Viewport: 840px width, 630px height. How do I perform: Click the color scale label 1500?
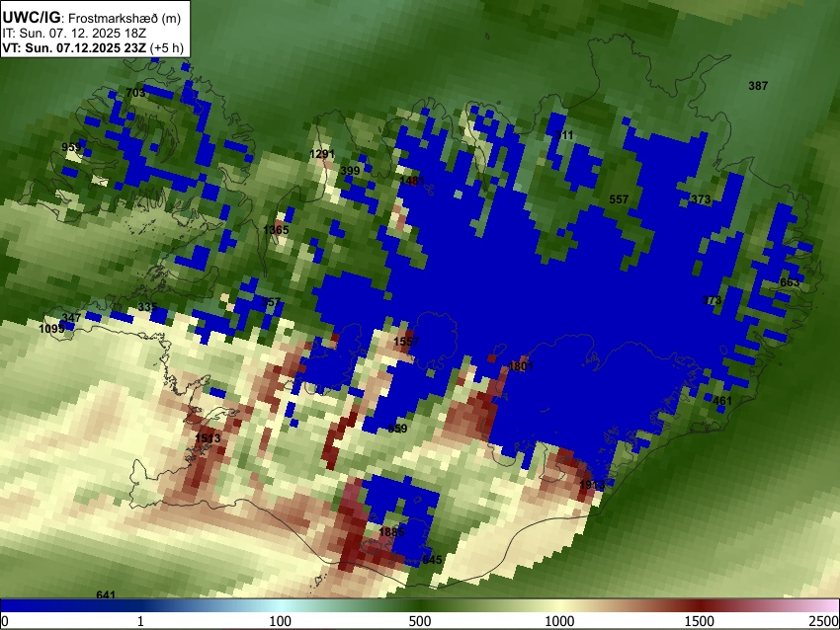pyautogui.click(x=700, y=621)
